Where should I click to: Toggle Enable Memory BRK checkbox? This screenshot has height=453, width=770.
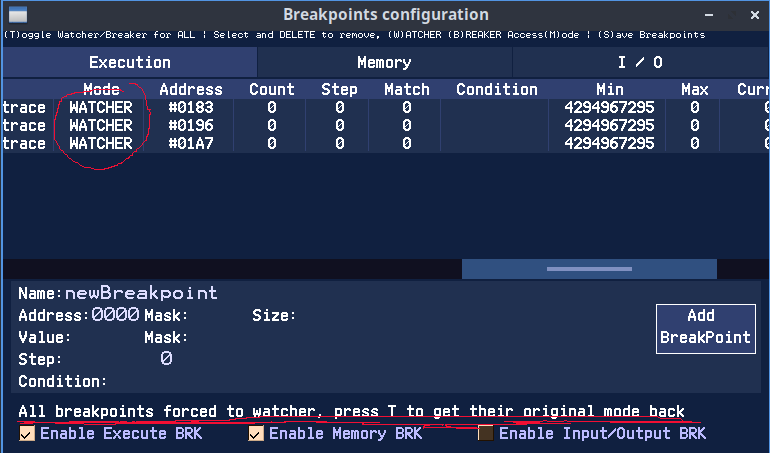pyautogui.click(x=257, y=433)
